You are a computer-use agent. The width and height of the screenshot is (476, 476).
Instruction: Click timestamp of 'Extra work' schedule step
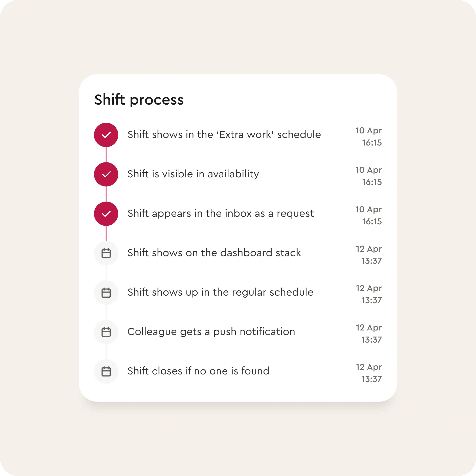point(369,136)
